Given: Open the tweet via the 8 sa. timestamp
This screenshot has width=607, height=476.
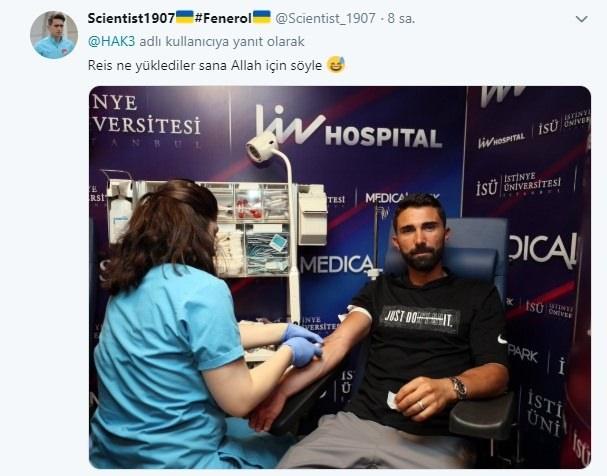Looking at the screenshot, I should point(401,18).
